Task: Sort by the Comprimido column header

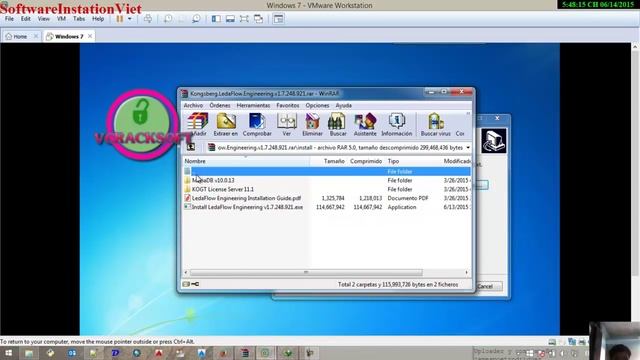Action: click(366, 161)
